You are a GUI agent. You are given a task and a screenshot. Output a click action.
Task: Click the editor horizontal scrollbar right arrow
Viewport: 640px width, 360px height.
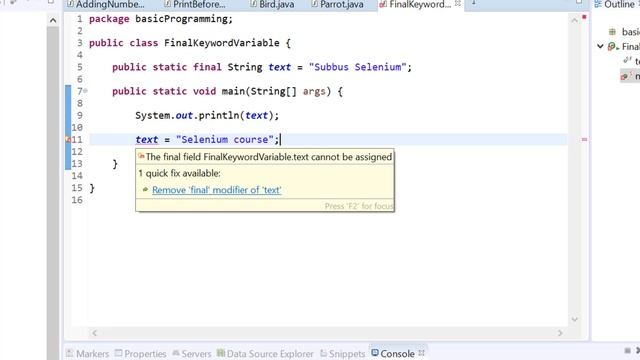(560, 333)
